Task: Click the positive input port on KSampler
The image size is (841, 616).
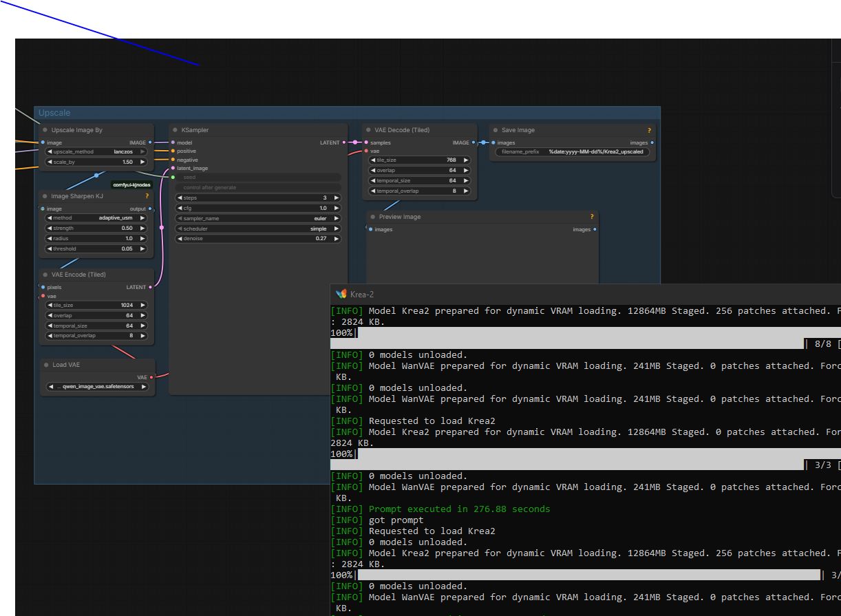Action: click(173, 151)
